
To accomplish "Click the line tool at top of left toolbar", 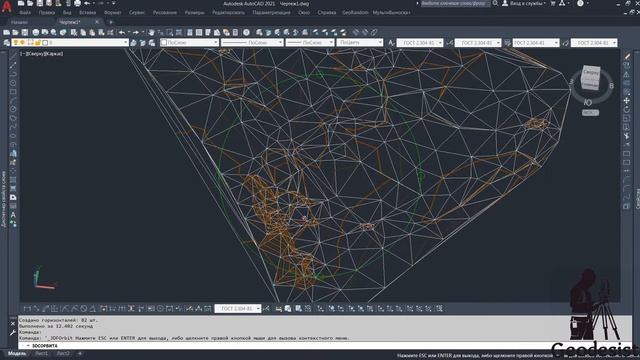I will click(13, 56).
